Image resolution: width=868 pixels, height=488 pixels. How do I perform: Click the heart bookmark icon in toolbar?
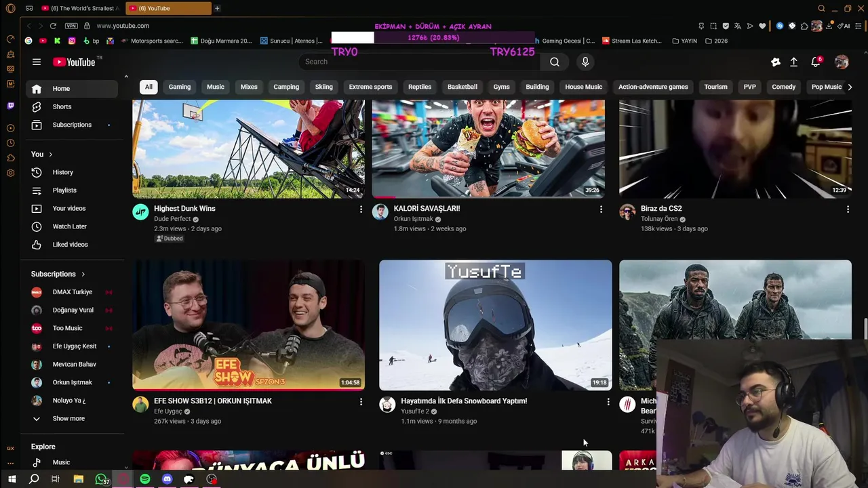click(762, 26)
